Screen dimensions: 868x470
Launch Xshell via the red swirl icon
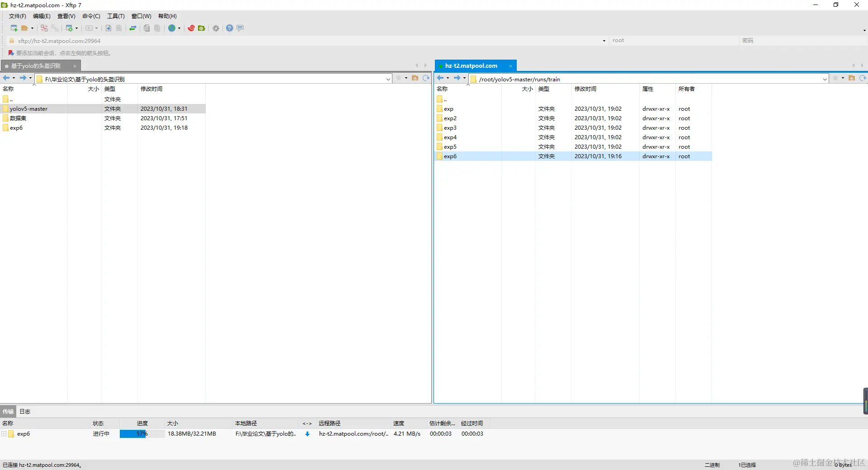point(191,28)
